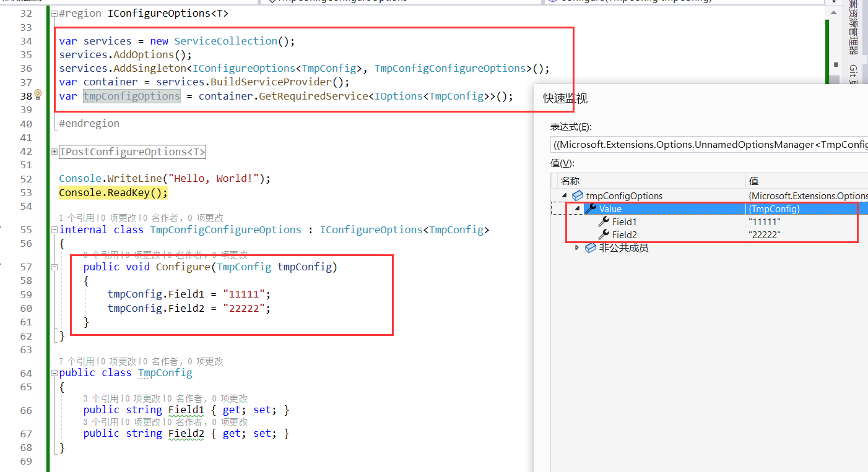Screen dimensions: 868x472
Task: Click the Field1 property name on line 66
Action: tap(186, 410)
